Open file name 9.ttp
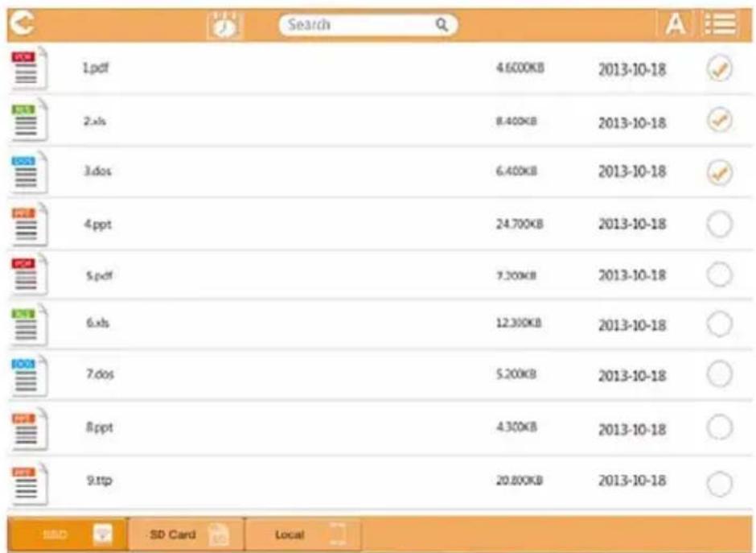Viewport: 756px width, 553px height. tap(99, 481)
